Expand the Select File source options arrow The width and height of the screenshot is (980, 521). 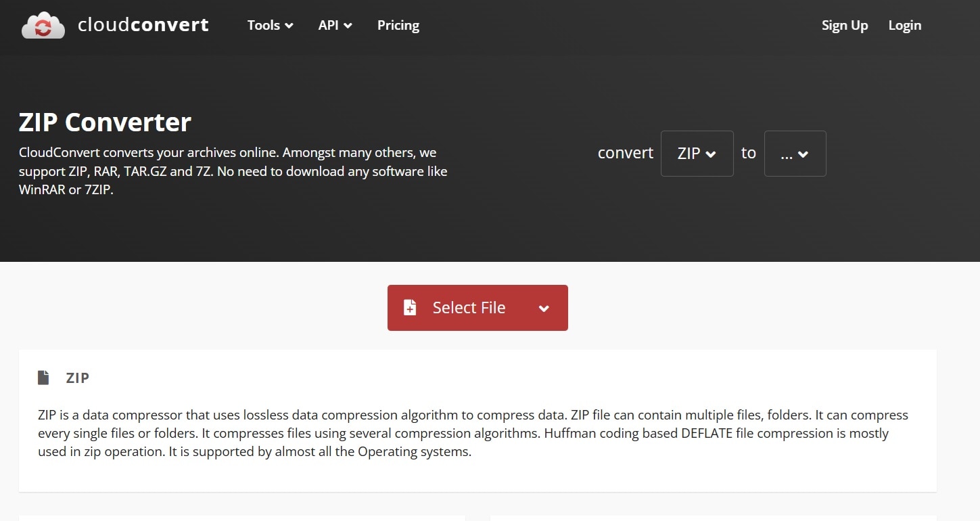tap(544, 309)
